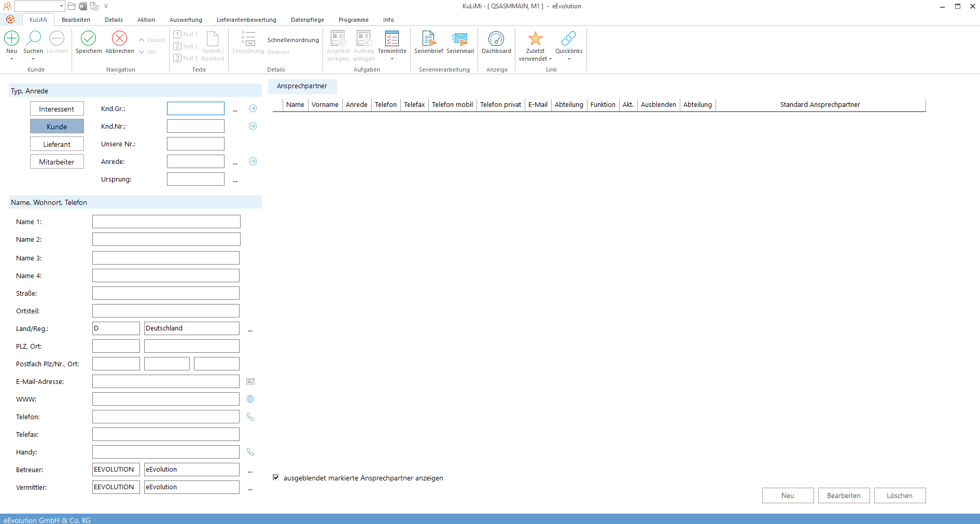Click into the Name 1 input field
This screenshot has width=980, height=524.
166,222
